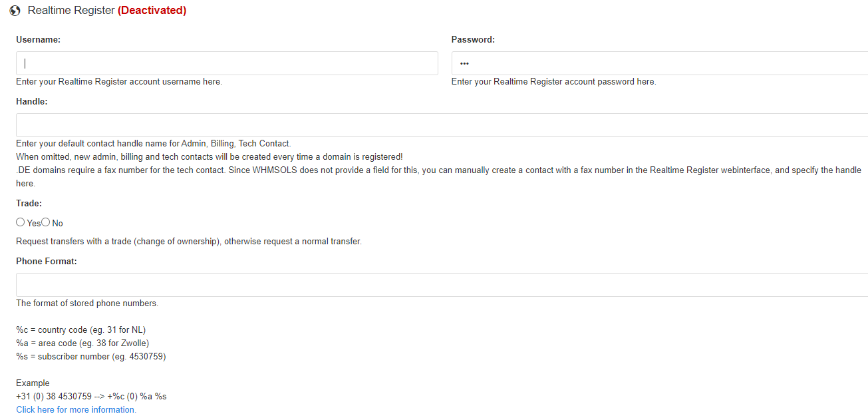Click the globe icon beside Realtime Register
The width and height of the screenshot is (868, 420).
click(x=15, y=11)
